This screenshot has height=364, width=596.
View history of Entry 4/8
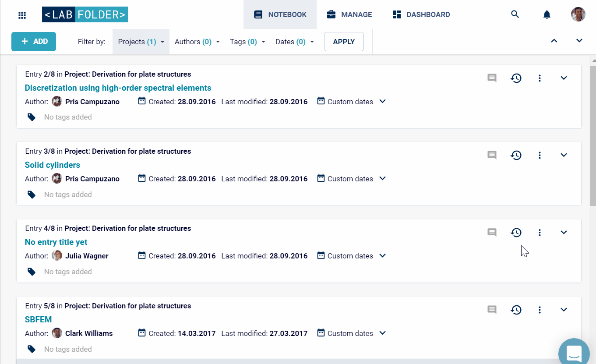click(516, 232)
